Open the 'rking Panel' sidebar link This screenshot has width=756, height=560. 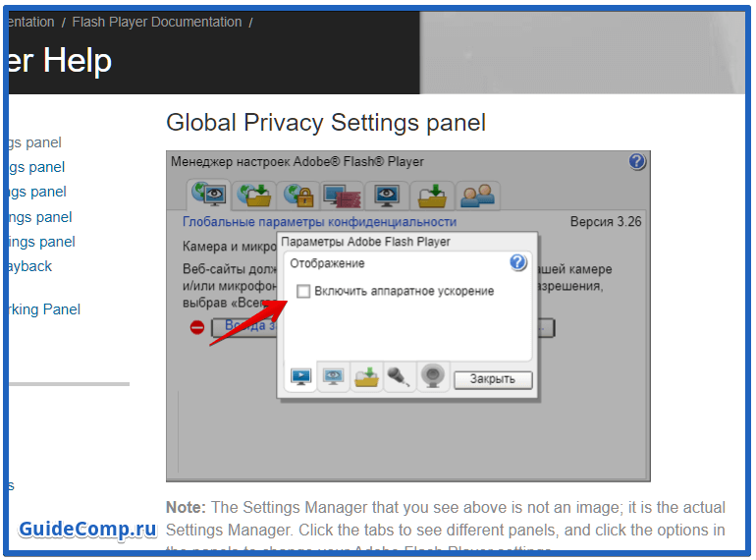(x=44, y=309)
